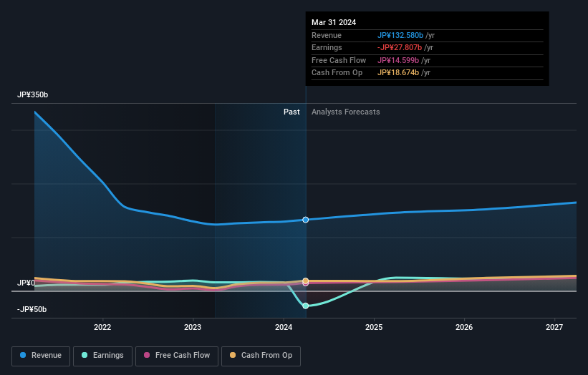Toggle the Earnings legend series

point(102,356)
